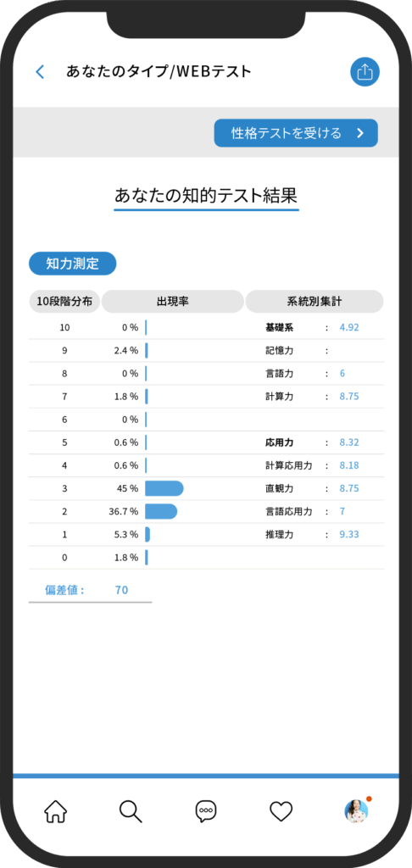412x868 pixels.
Task: Tap the 推理力 score 9.33
Action: 349,534
